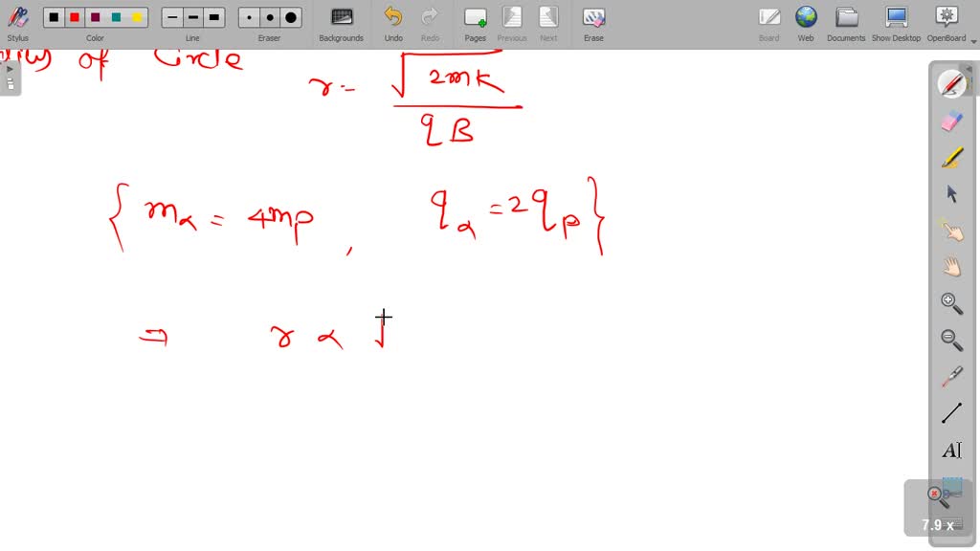Viewport: 980px width, 551px height.
Task: Expand the left side panel tab
Action: pos(10,77)
